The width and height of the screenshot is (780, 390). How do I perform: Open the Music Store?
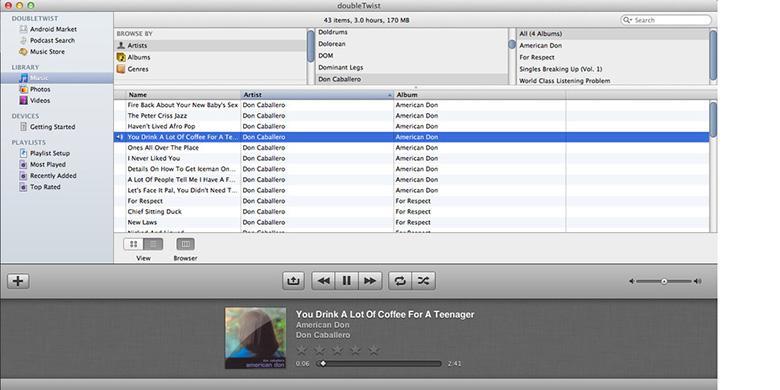[x=42, y=52]
